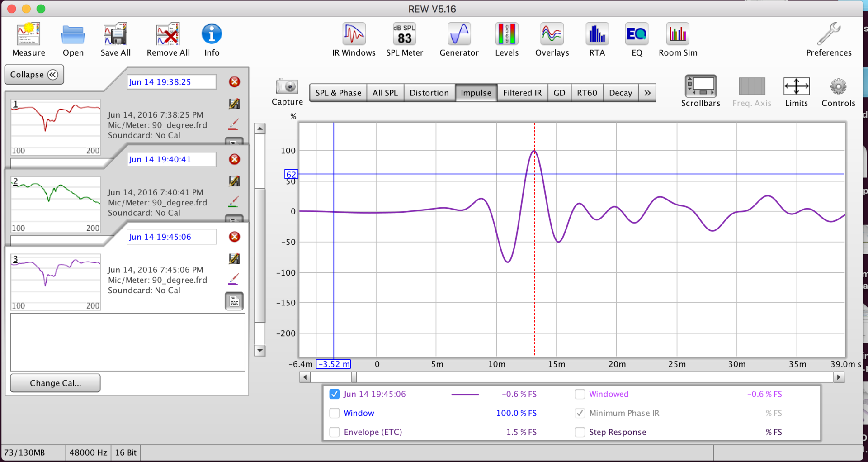This screenshot has height=462, width=868.
Task: Enable the Step Response trace
Action: tap(580, 432)
